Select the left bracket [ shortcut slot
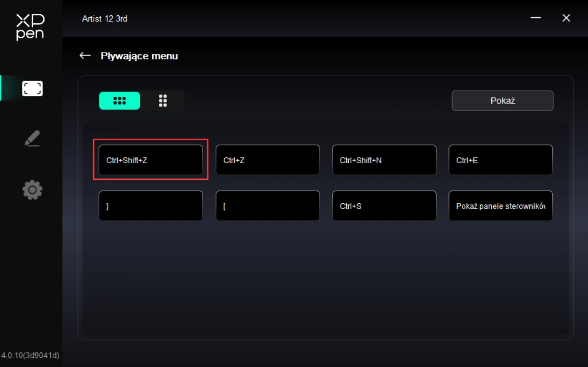 click(268, 206)
